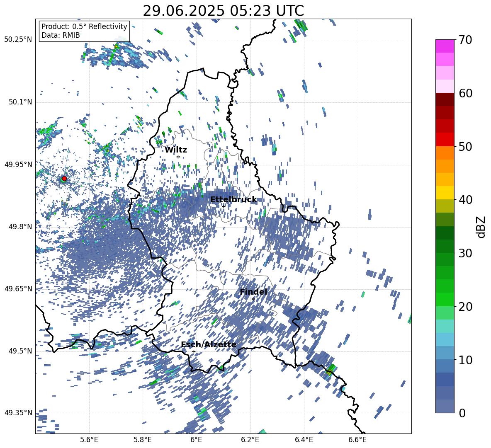This screenshot has width=491, height=448.
Task: Click the 60 colorbar tick label
Action: [465, 93]
